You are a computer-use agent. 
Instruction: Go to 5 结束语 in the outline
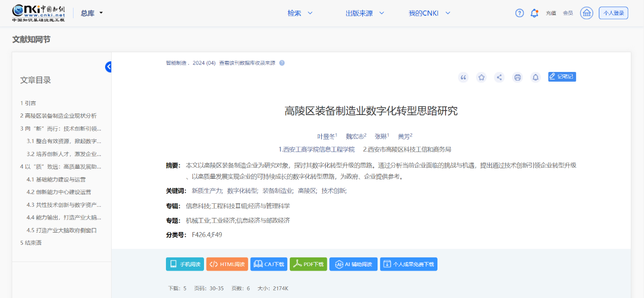pos(31,243)
